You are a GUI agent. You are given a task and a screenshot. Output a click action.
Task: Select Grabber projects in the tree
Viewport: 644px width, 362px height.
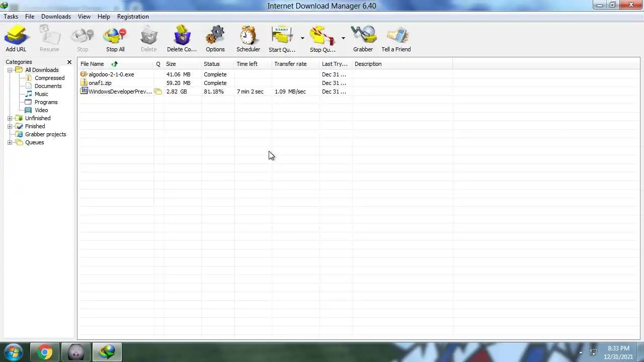click(45, 134)
